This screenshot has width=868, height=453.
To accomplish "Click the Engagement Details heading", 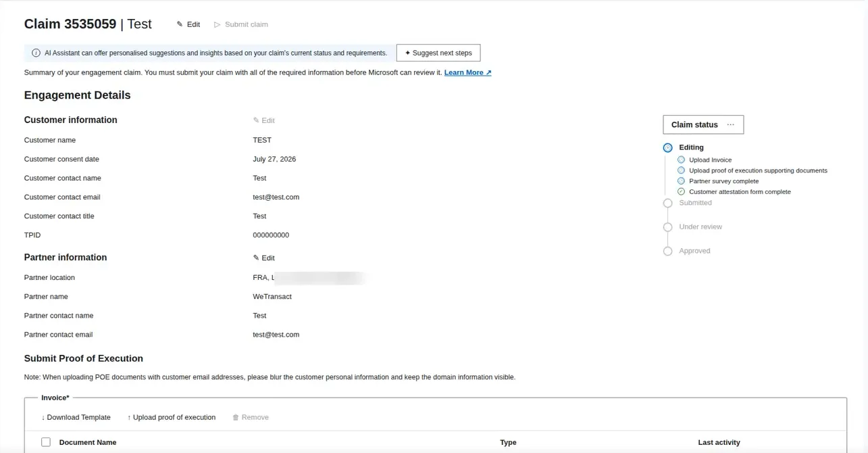I will (78, 95).
